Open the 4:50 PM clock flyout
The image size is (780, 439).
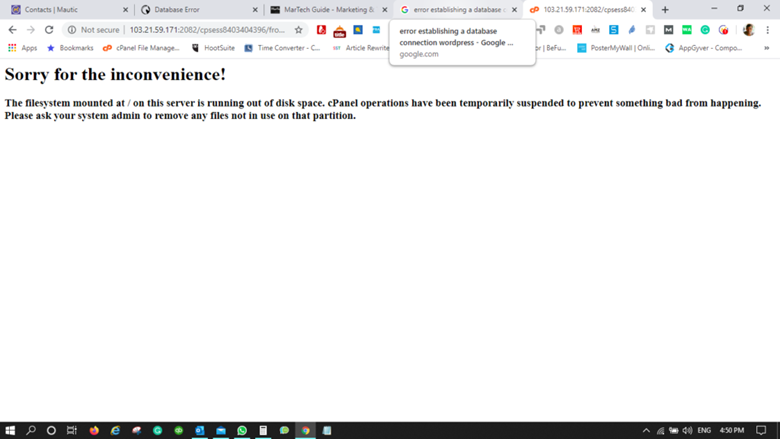[732, 430]
